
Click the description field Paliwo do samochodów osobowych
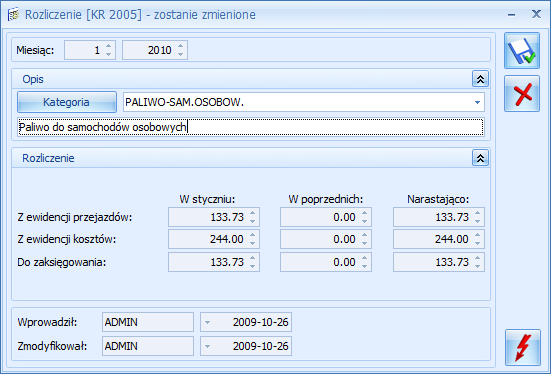(x=251, y=127)
